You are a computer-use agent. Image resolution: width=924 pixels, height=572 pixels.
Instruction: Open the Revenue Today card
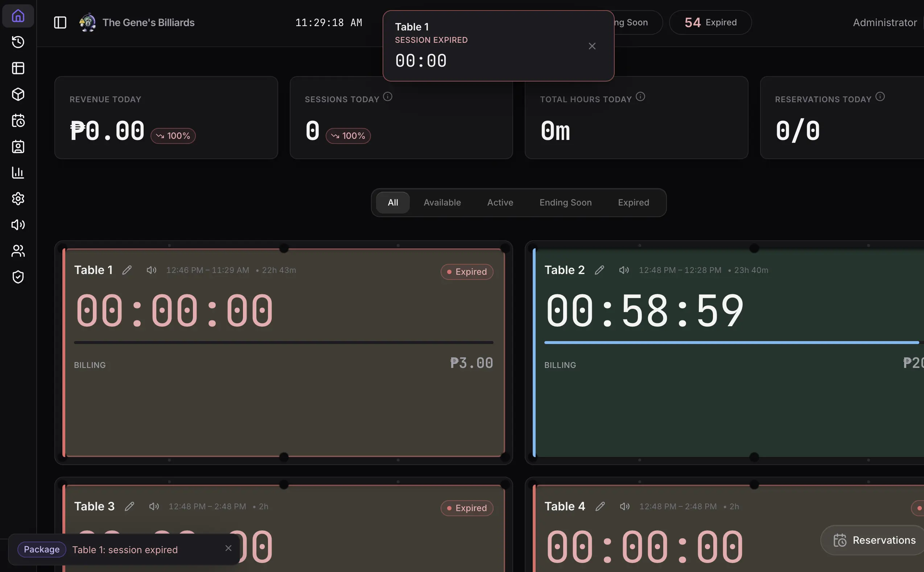(x=166, y=118)
